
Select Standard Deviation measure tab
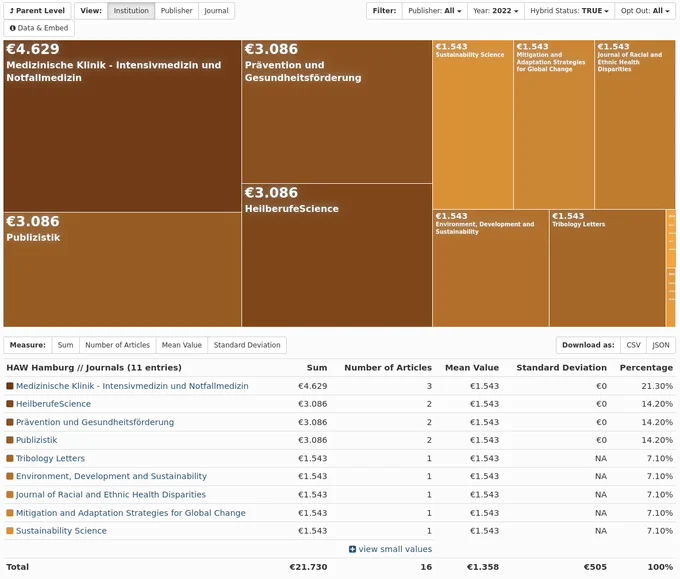[x=247, y=345]
